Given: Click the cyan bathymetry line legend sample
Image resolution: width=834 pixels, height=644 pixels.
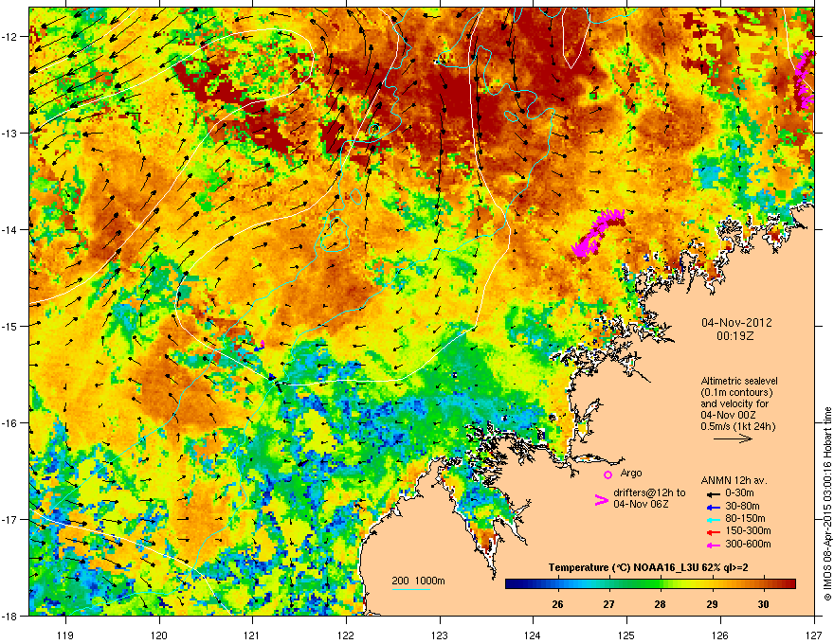Looking at the screenshot, I should tap(410, 589).
